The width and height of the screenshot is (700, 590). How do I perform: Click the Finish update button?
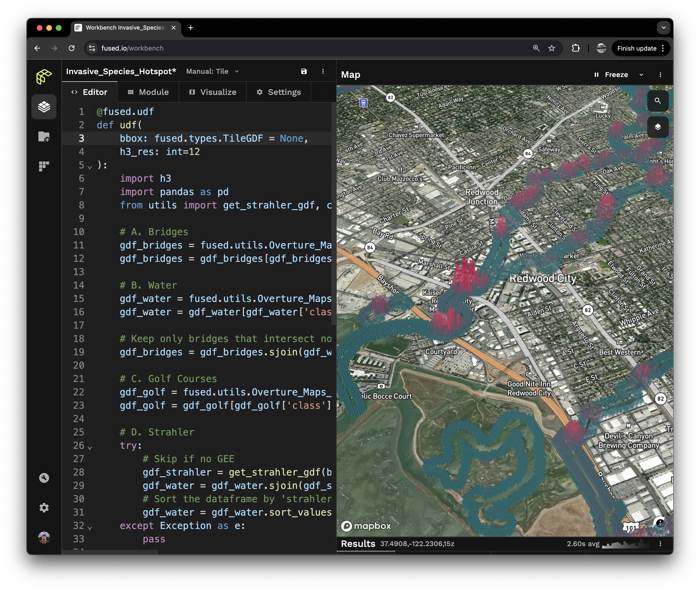637,48
